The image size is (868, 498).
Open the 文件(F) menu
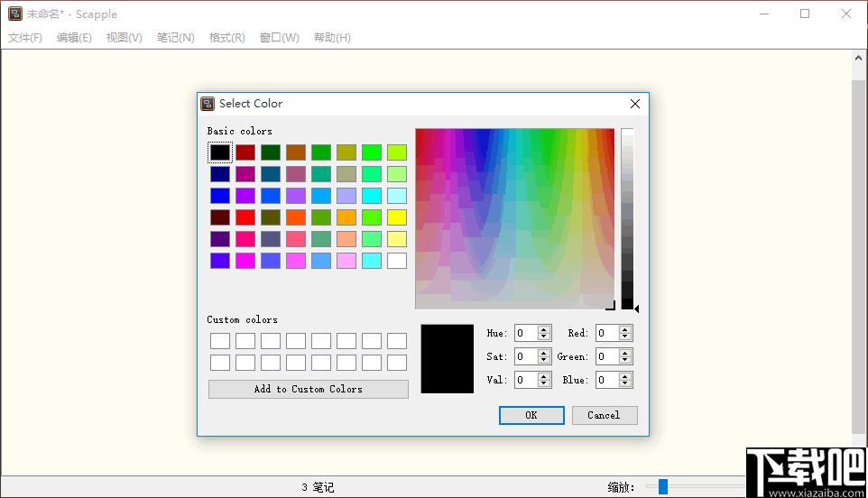point(25,38)
